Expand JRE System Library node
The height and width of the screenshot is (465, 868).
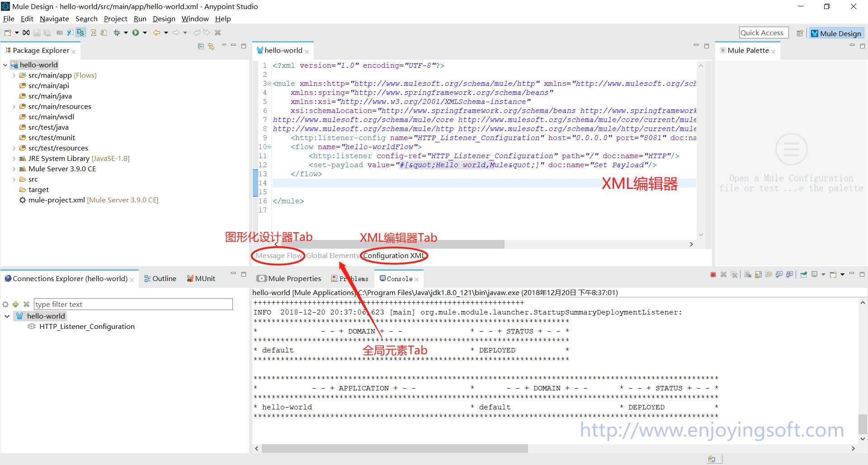pos(14,159)
